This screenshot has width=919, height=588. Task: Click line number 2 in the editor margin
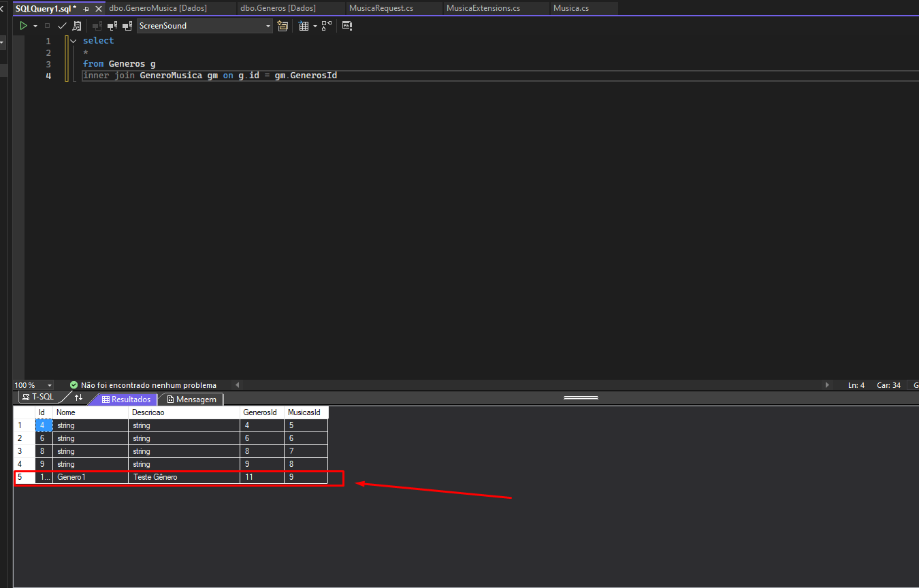[48, 52]
